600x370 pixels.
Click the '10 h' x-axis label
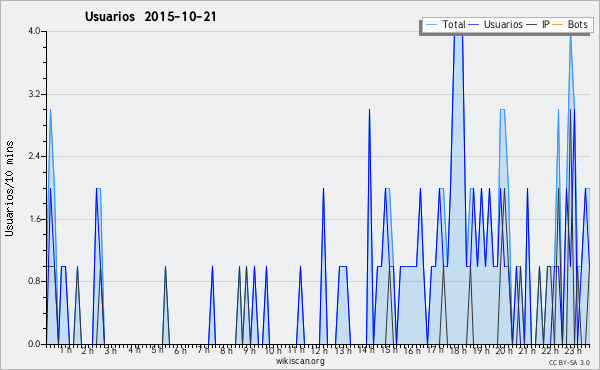pyautogui.click(x=273, y=350)
